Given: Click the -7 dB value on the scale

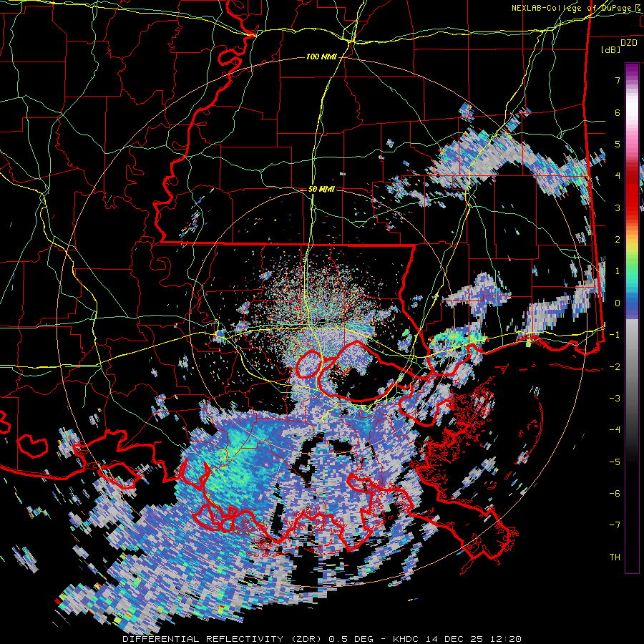Looking at the screenshot, I should [615, 525].
